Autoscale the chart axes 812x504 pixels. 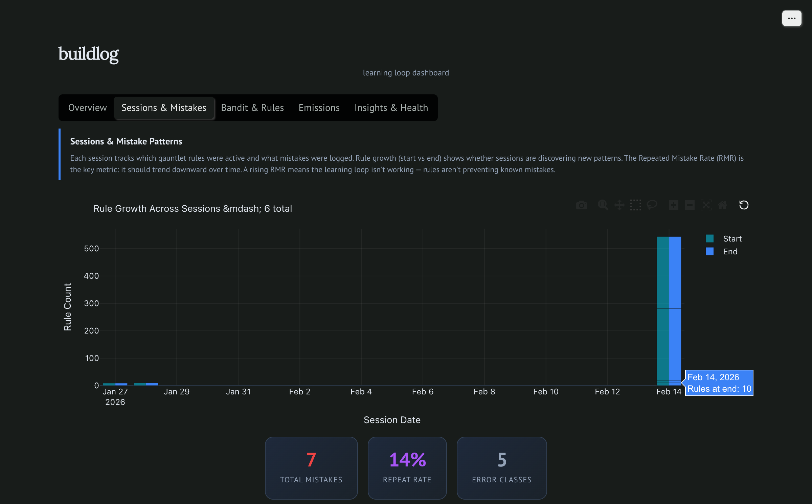706,205
